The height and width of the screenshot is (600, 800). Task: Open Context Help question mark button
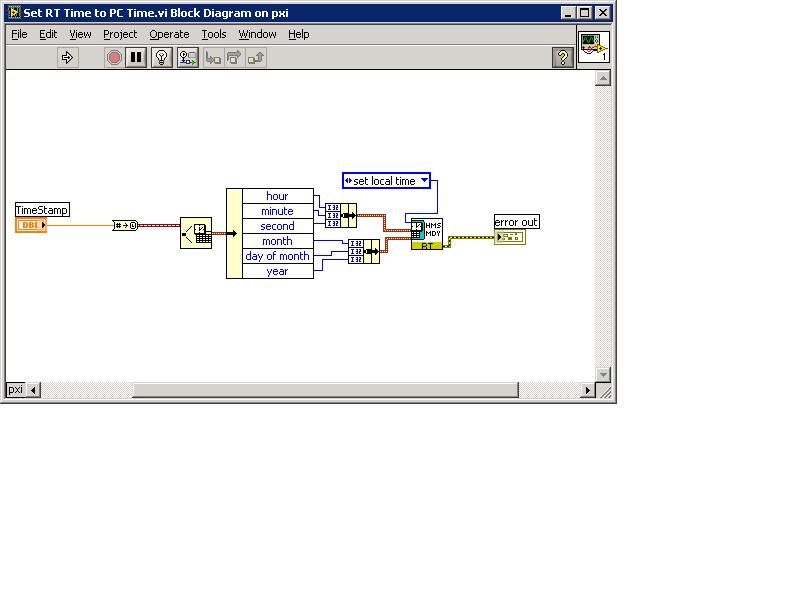563,57
